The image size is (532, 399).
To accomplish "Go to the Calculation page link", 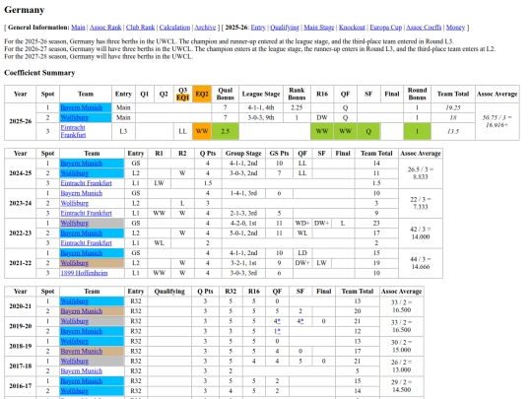I will tap(174, 28).
